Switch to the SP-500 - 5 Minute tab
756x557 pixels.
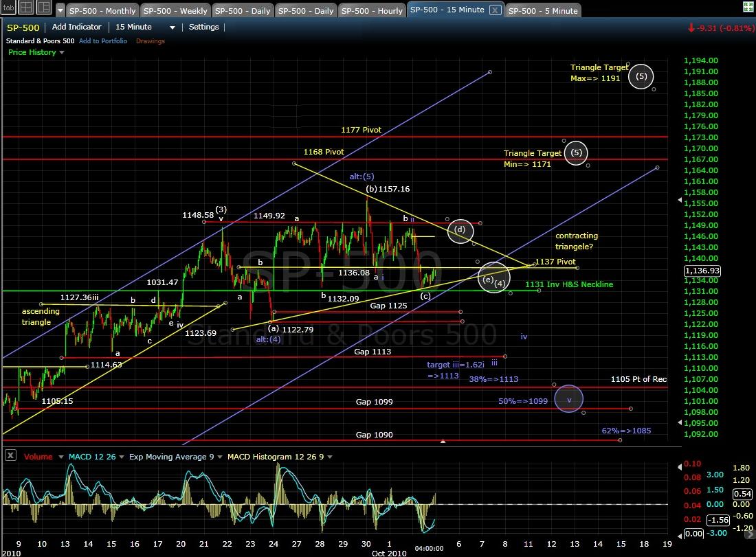[543, 10]
